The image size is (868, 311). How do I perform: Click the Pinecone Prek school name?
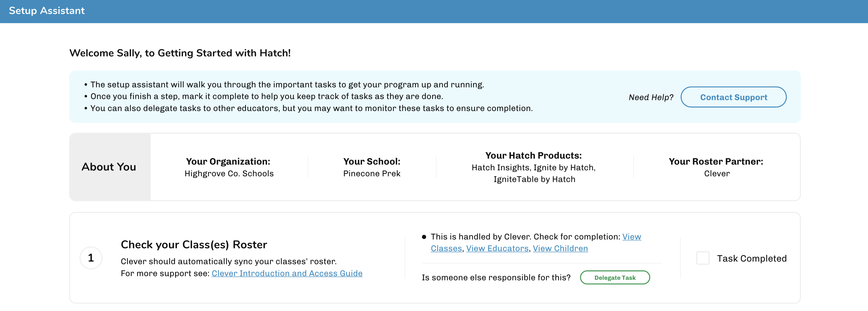pyautogui.click(x=372, y=174)
